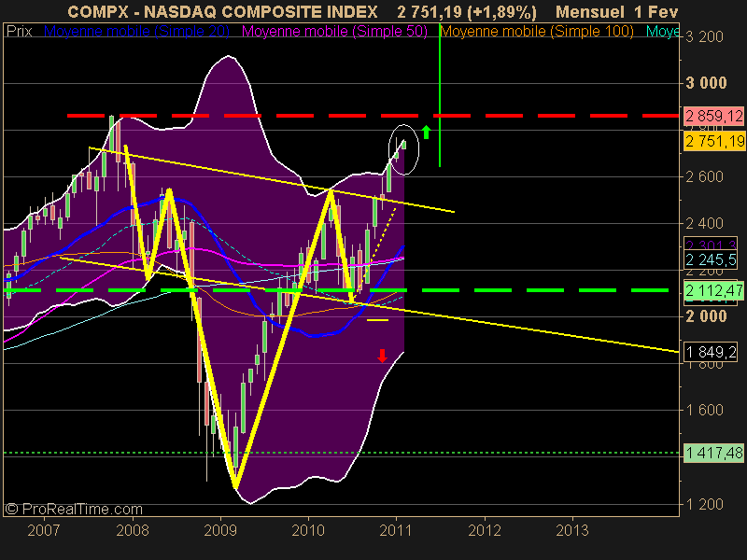747x560 pixels.
Task: Click the '3 000' price axis value
Action: (x=706, y=83)
